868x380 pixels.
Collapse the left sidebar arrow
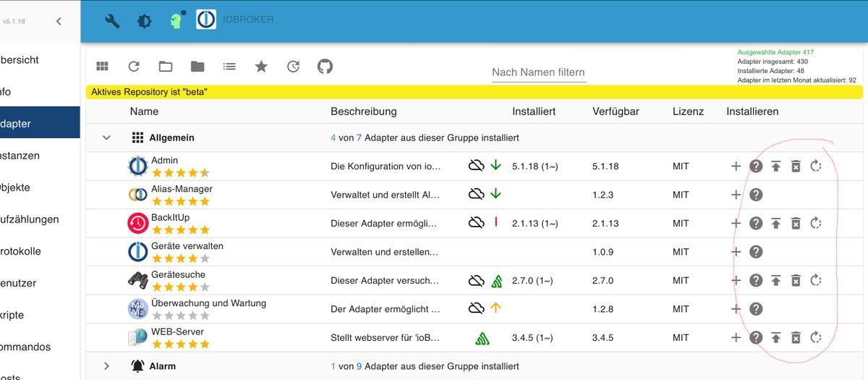[59, 21]
